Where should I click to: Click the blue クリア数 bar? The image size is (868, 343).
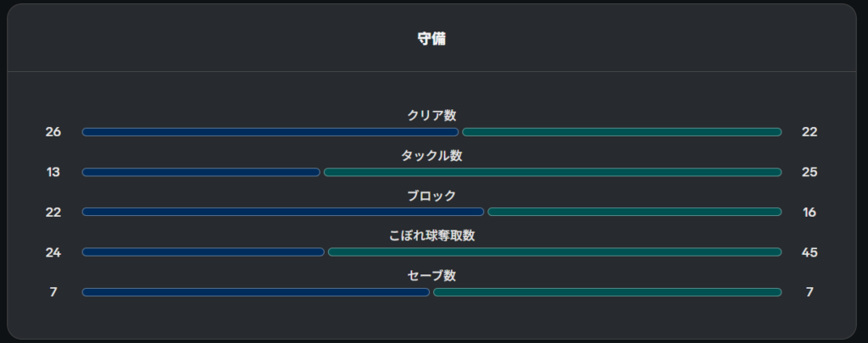(270, 132)
